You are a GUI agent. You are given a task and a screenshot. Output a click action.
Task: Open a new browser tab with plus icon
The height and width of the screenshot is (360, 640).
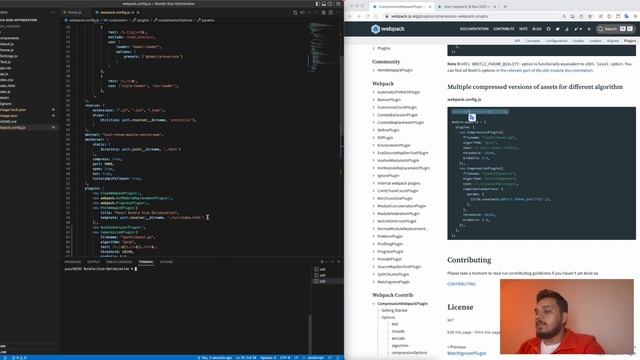[x=505, y=7]
